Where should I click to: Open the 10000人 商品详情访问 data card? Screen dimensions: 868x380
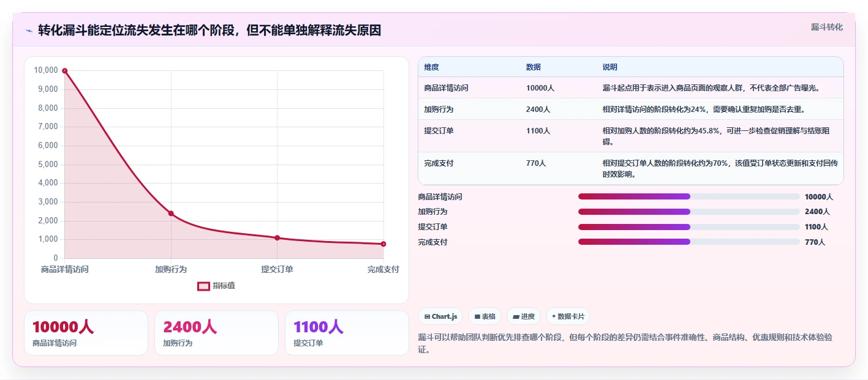[x=86, y=333]
